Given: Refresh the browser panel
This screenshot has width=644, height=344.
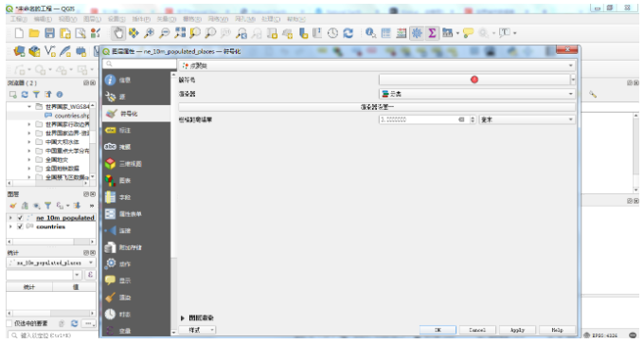Looking at the screenshot, I should pos(25,95).
